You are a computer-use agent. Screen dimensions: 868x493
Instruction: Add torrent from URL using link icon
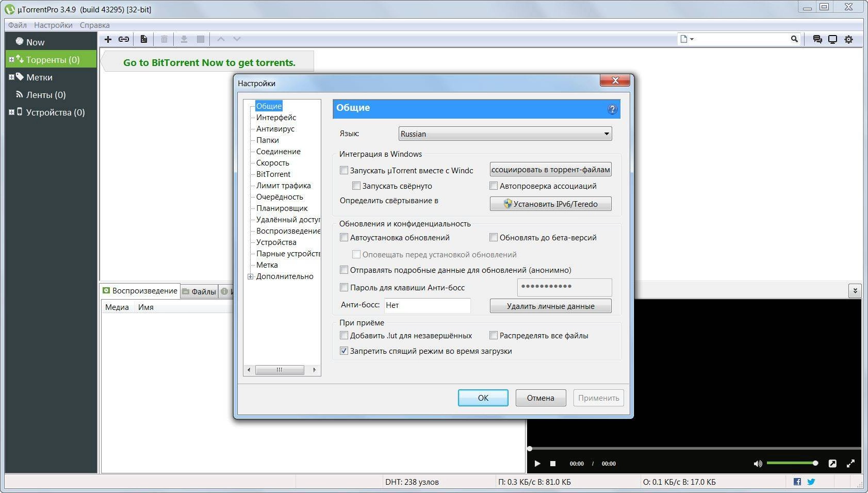(x=124, y=39)
